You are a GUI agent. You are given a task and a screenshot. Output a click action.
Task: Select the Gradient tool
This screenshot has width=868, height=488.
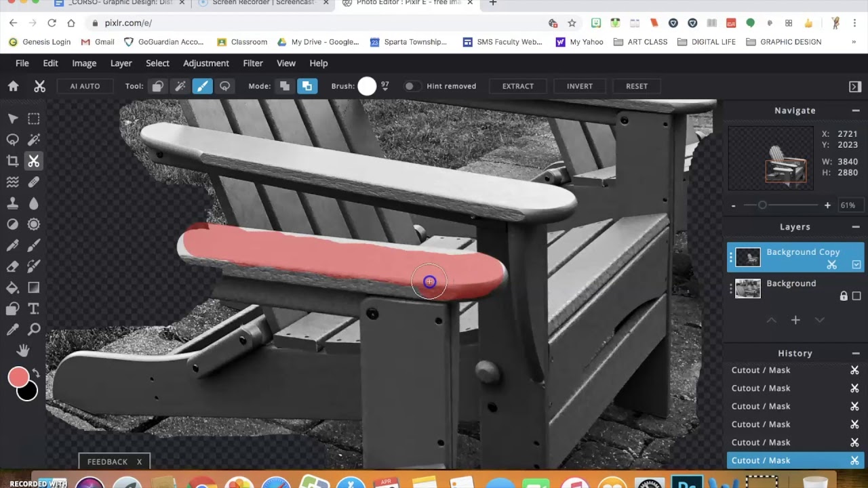tap(33, 287)
